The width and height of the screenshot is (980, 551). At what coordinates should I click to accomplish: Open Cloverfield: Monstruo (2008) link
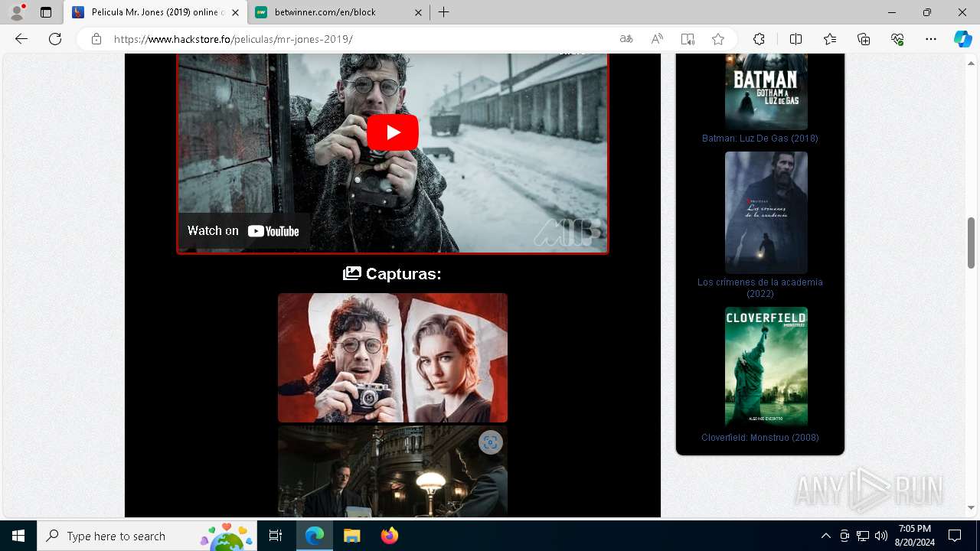(760, 438)
